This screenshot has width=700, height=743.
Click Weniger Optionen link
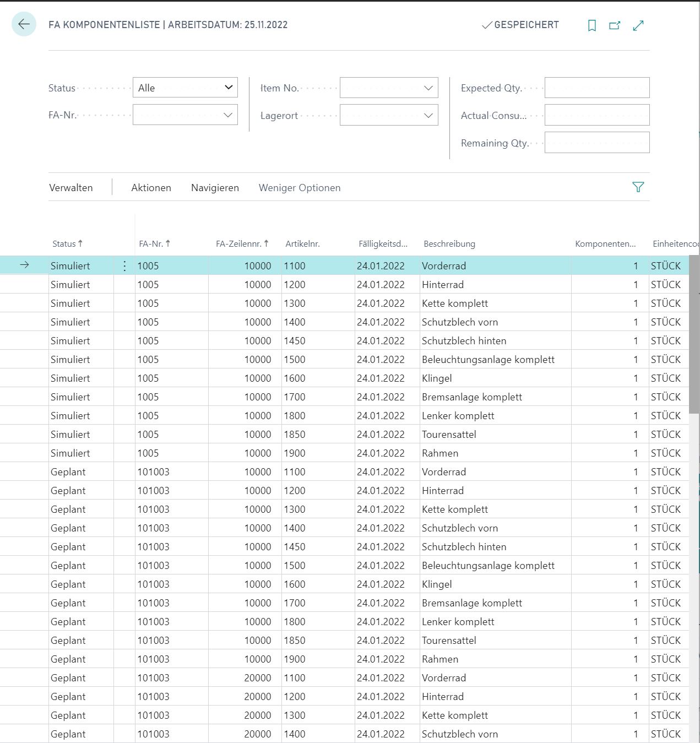tap(300, 188)
